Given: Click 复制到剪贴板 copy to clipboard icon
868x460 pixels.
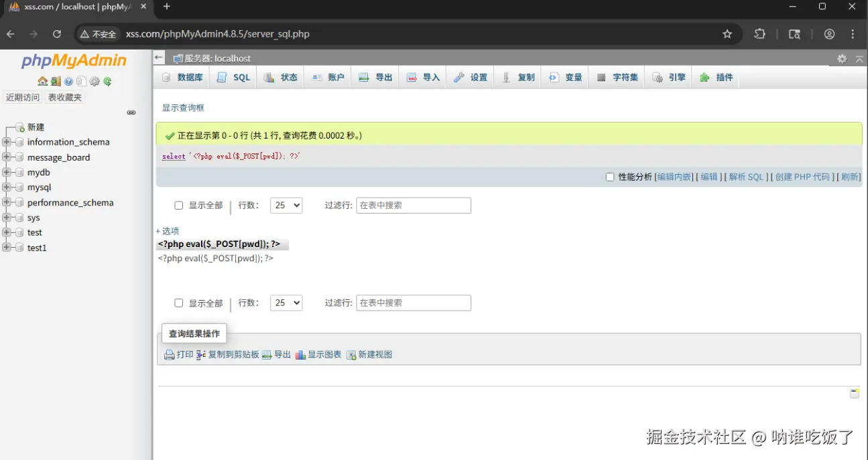Looking at the screenshot, I should pos(201,355).
